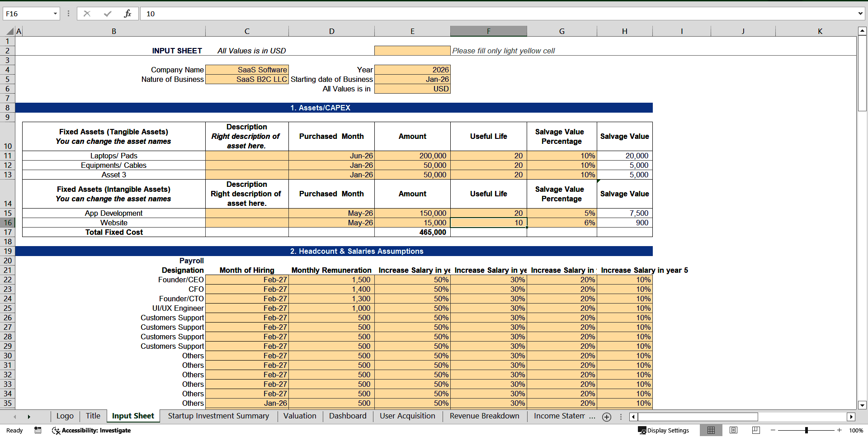Select CFO monthly remuneration 1,400
Screen dimensions: 868x437
point(331,289)
